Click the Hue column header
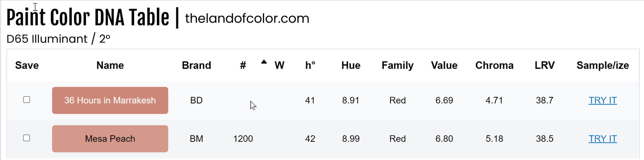This screenshot has width=644, height=160. pos(351,65)
